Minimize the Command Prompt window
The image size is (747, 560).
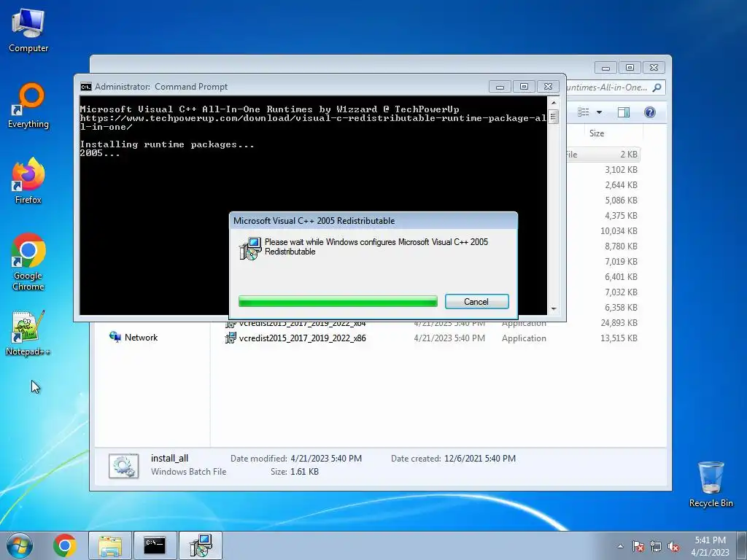[500, 87]
